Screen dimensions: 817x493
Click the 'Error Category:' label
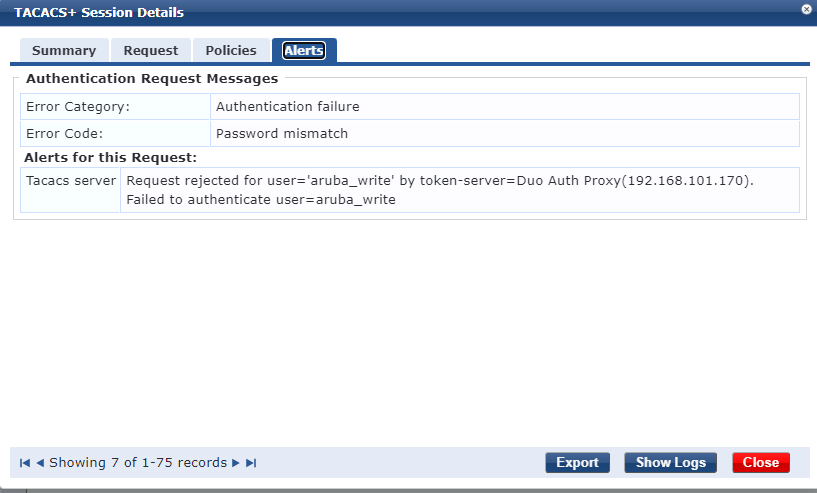point(78,106)
